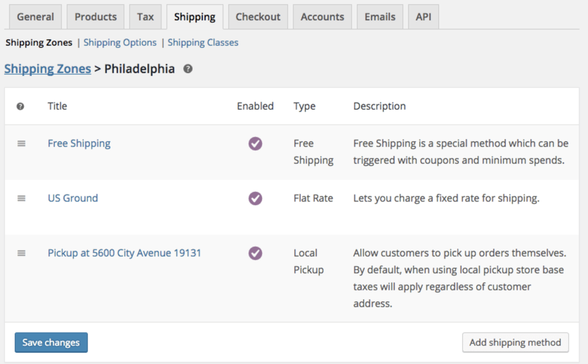Image resolution: width=588 pixels, height=364 pixels.
Task: Select the Checkout tab
Action: 258,17
